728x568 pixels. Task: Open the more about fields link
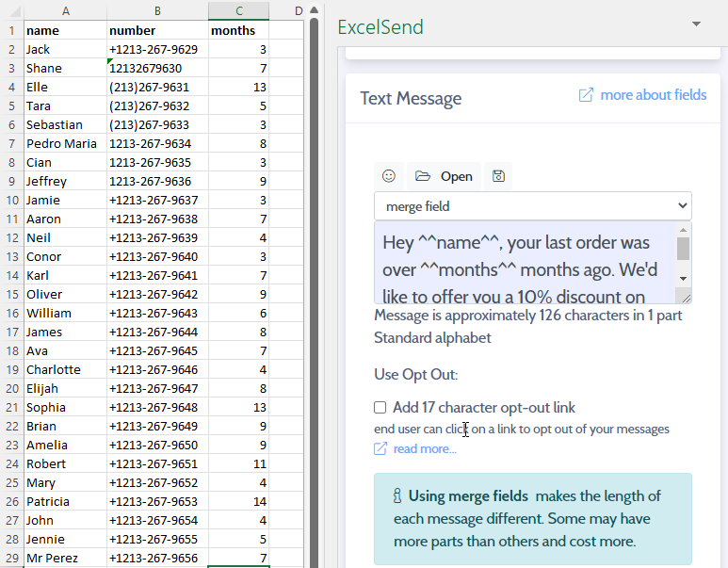(654, 95)
